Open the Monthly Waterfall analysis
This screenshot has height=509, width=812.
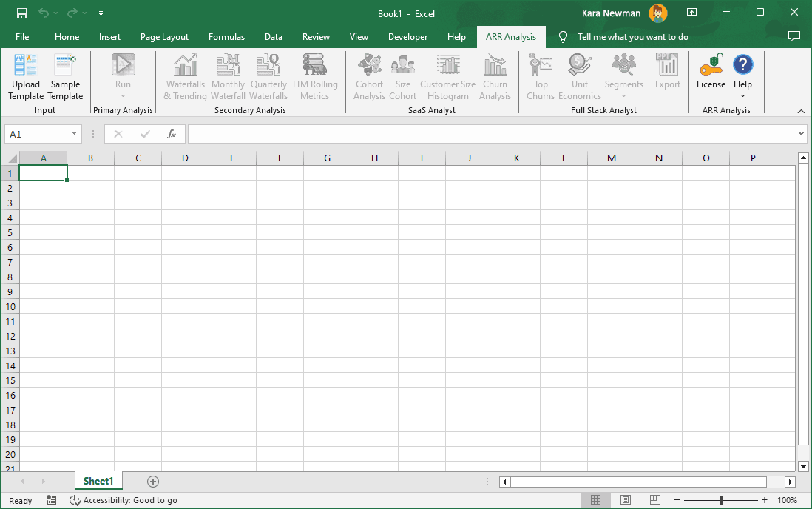[x=228, y=77]
